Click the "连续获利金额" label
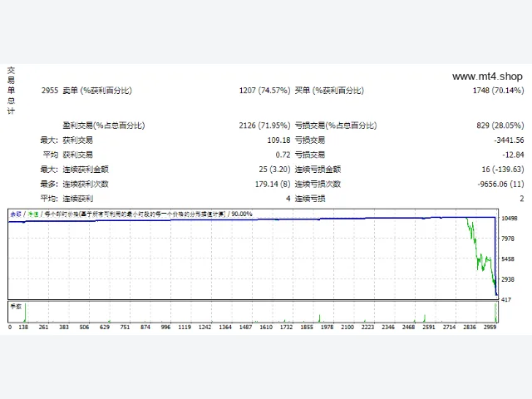Viewport: 532px width, 399px height. click(86, 170)
